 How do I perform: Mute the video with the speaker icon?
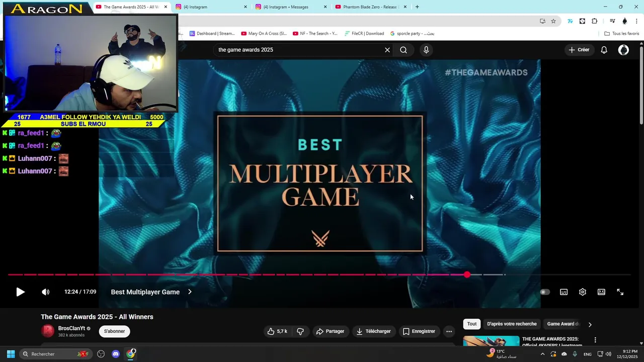coord(46,292)
